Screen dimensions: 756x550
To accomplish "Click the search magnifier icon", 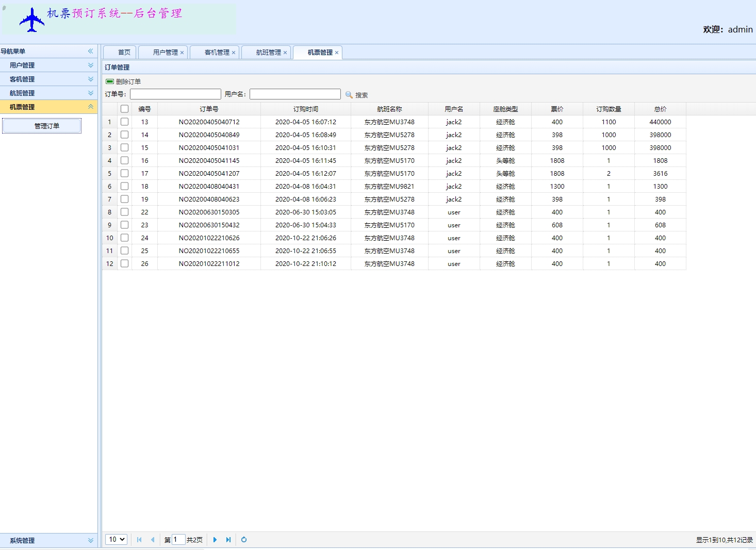I will pos(349,95).
